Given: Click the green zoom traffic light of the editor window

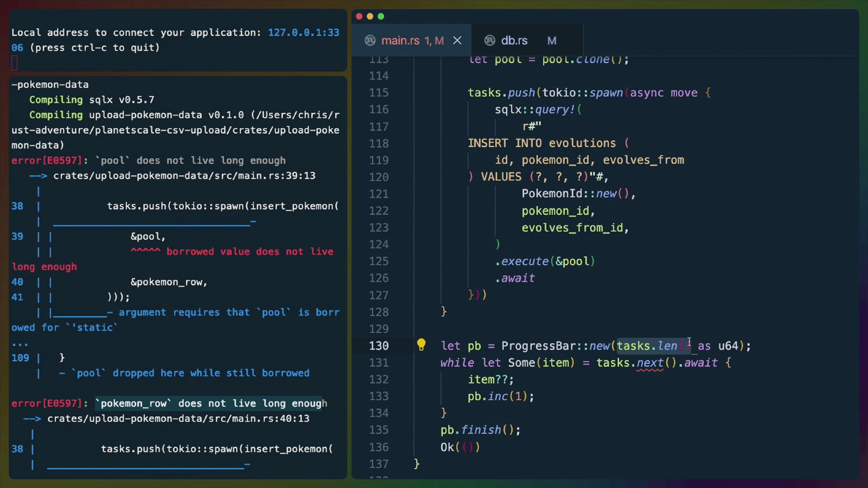Looking at the screenshot, I should (381, 16).
